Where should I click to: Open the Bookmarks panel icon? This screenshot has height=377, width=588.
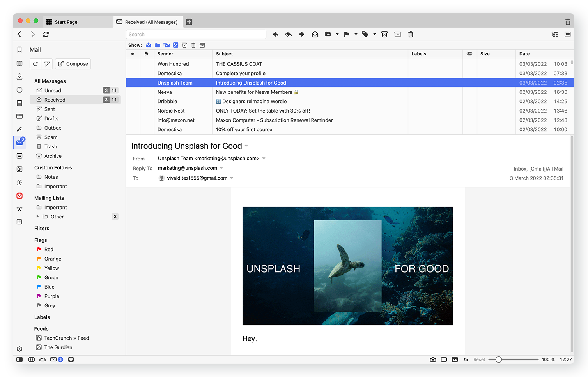(19, 50)
